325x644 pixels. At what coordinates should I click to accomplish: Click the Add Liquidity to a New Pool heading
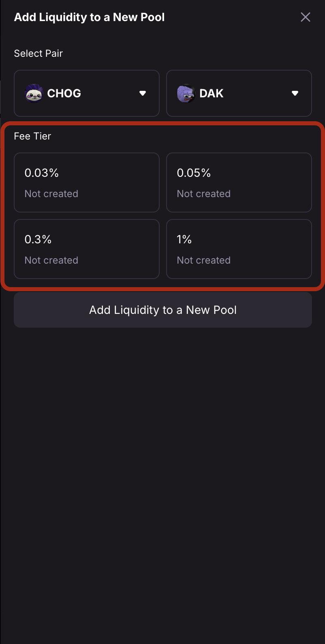[89, 17]
